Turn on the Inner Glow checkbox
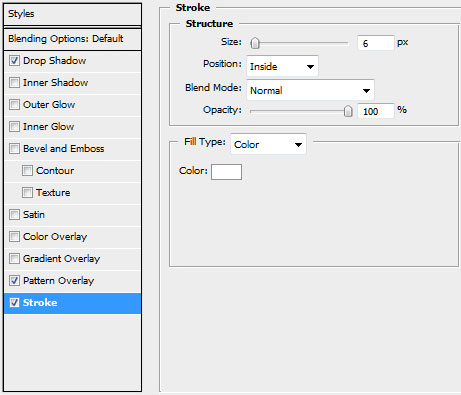461x395 pixels. [x=14, y=127]
